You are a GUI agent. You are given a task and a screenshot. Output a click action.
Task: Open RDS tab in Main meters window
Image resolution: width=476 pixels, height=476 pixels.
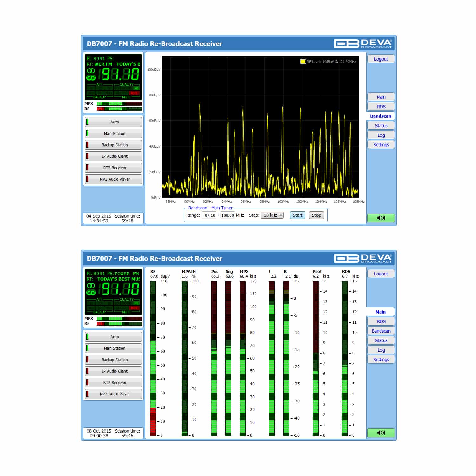381,321
